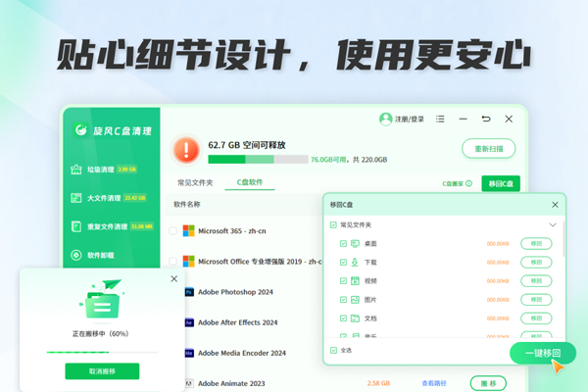Uncheck the 文档 checkbox
This screenshot has width=588, height=392.
coord(343,318)
